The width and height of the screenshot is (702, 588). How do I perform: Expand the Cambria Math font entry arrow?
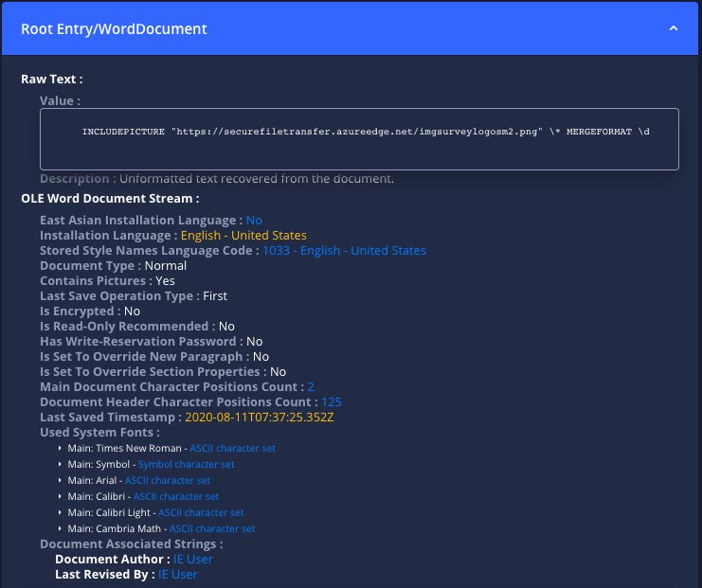click(x=60, y=528)
